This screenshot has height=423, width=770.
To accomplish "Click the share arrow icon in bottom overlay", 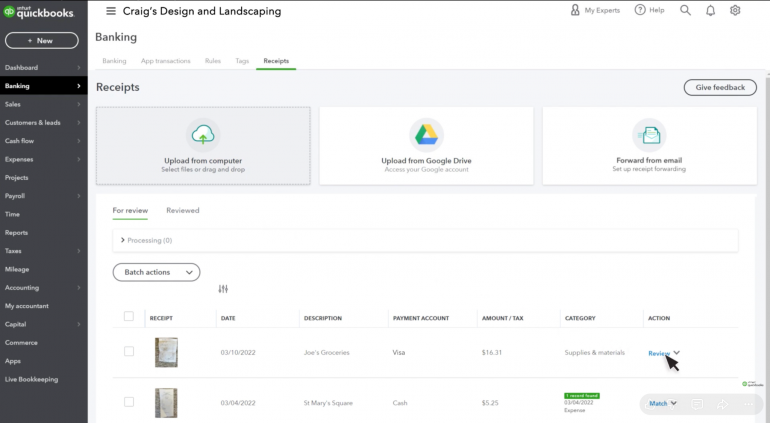I will [722, 404].
